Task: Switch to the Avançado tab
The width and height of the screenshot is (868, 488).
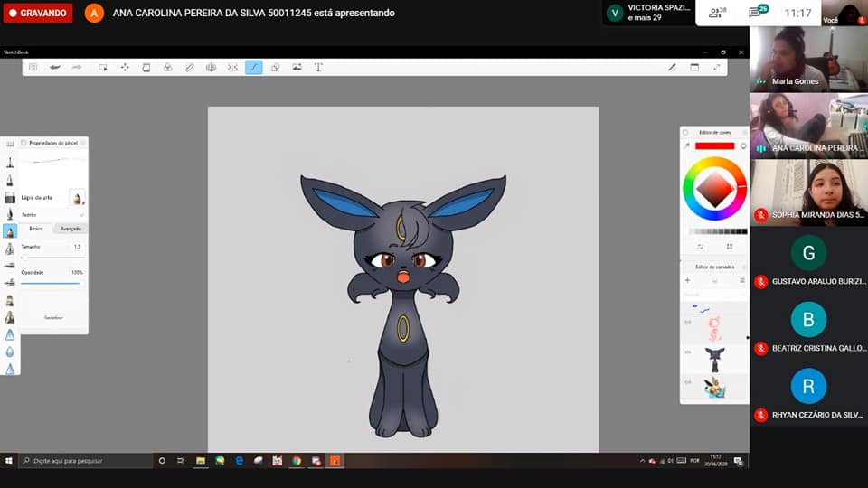Action: point(71,229)
